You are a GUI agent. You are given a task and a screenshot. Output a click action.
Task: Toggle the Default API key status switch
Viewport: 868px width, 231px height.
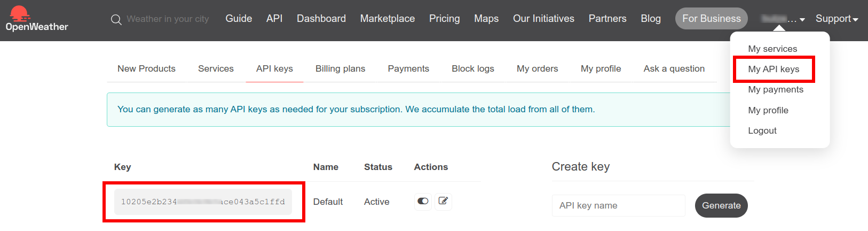423,201
